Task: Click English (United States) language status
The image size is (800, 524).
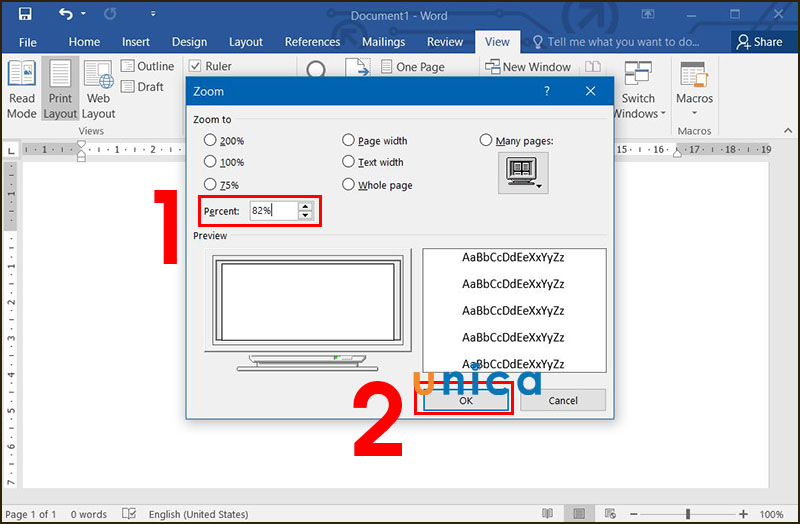Action: (198, 514)
